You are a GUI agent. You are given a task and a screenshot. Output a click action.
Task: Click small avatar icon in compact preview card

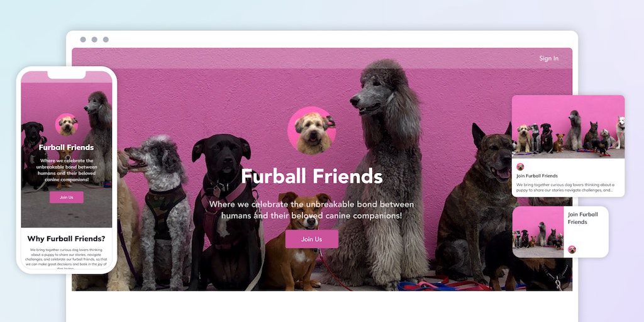click(572, 249)
